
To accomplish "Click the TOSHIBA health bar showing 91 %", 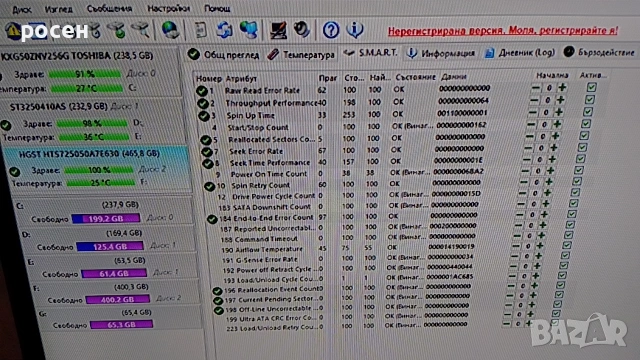I will (84, 74).
